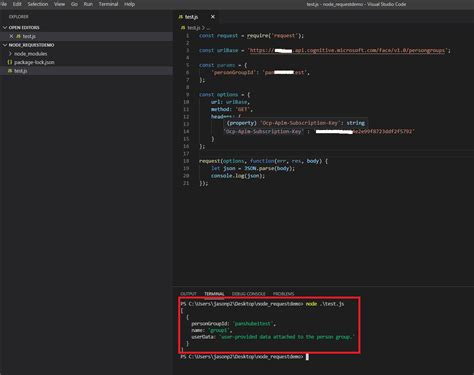Image resolution: width=474 pixels, height=375 pixels.
Task: Click 'url: uriBase' on line 10
Action: pos(230,102)
